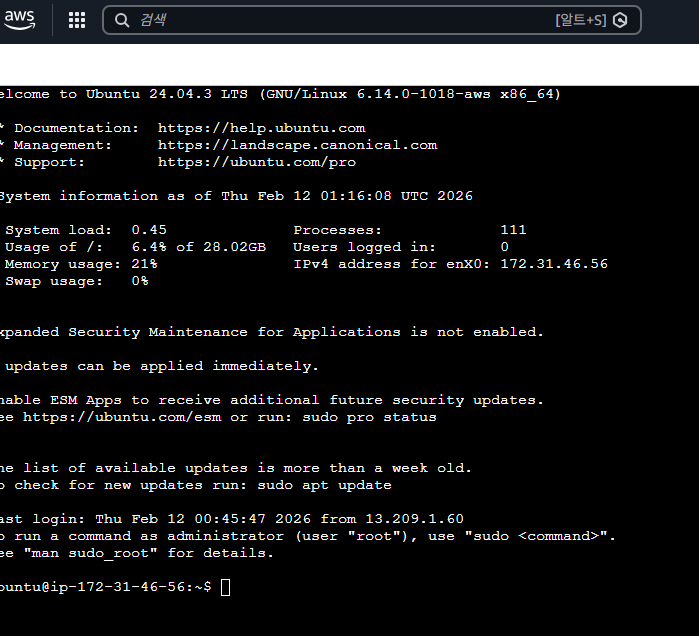Click the system information timestamp line
This screenshot has width=699, height=636.
point(236,196)
